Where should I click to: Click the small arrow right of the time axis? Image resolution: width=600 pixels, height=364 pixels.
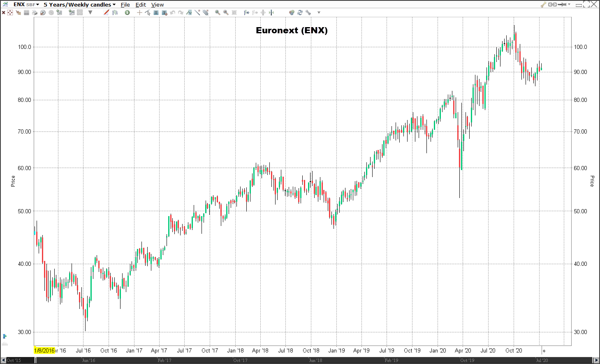point(544,351)
